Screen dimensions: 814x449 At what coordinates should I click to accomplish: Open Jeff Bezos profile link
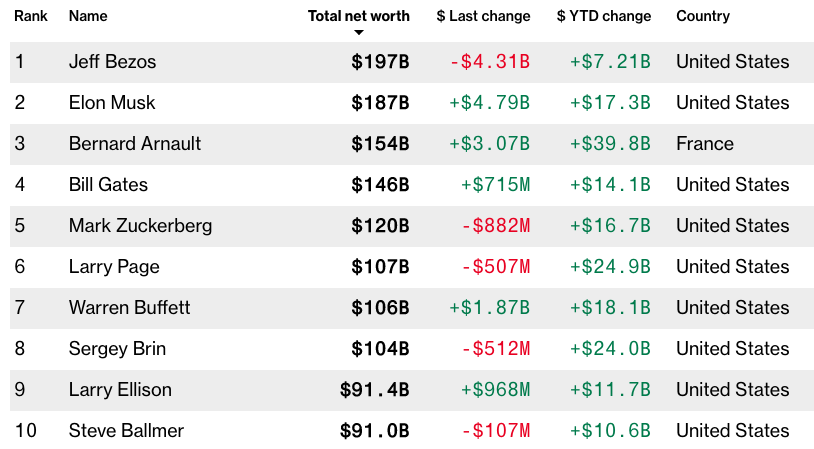click(x=112, y=62)
